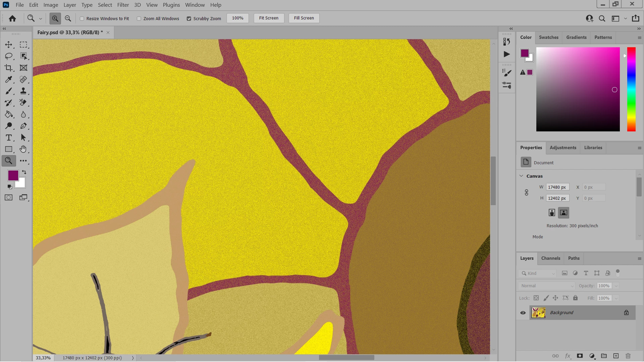The image size is (644, 362).
Task: Disable the Scrubby Zoom checkbox
Action: coord(189,18)
